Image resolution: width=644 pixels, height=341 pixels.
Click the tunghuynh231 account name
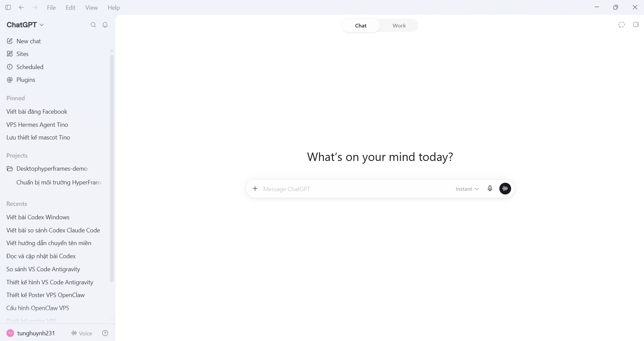[x=36, y=333]
